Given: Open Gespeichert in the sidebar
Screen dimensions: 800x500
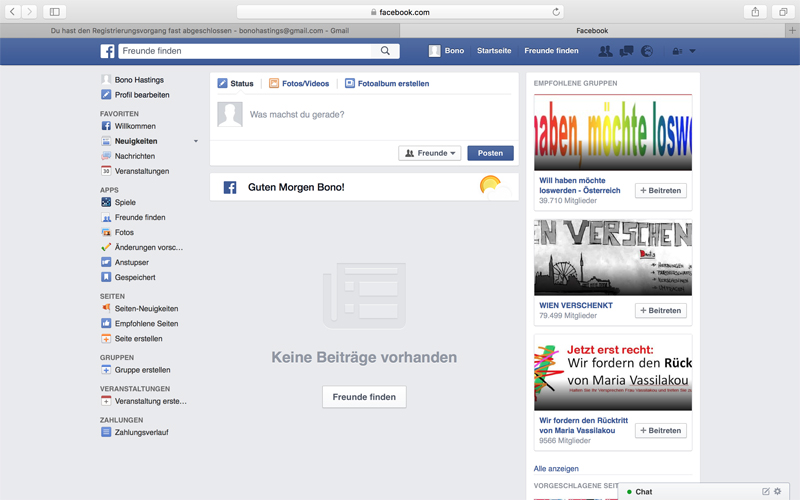Looking at the screenshot, I should [128, 277].
